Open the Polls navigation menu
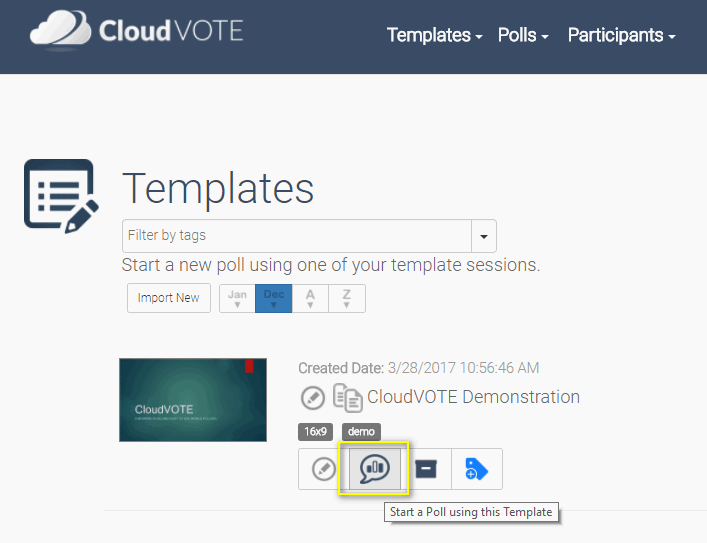The height and width of the screenshot is (543, 707). point(523,35)
